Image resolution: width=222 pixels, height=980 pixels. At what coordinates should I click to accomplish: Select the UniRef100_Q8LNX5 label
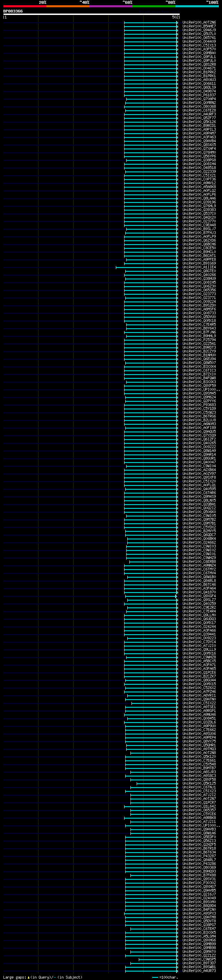(x=199, y=500)
